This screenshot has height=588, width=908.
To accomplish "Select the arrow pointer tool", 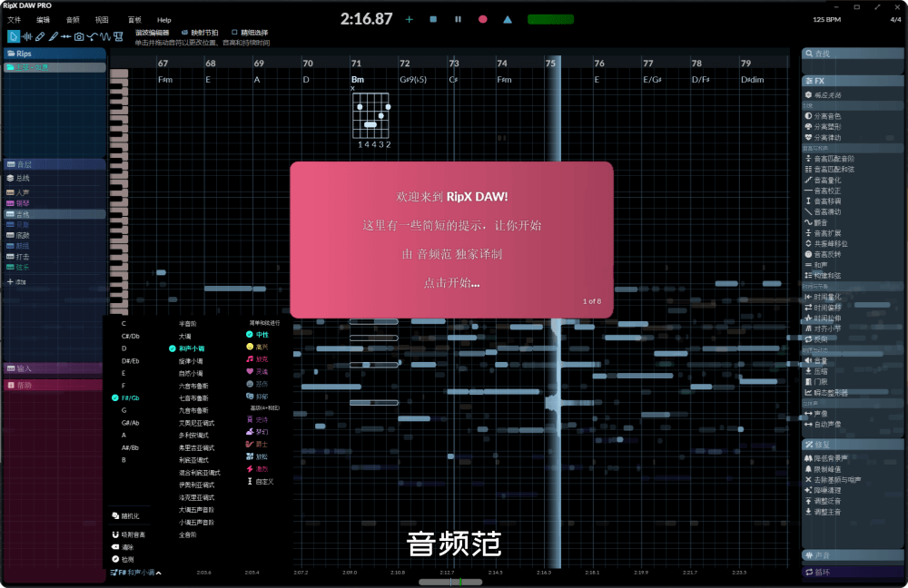I will coord(14,36).
